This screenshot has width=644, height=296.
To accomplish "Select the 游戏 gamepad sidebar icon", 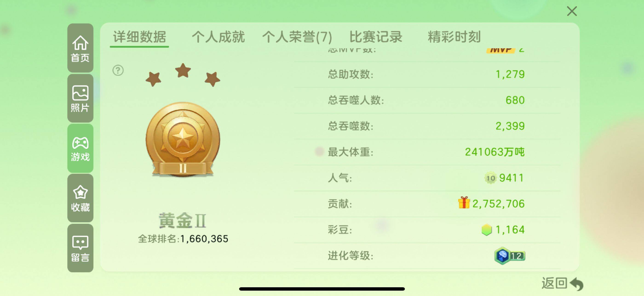I will (x=80, y=148).
